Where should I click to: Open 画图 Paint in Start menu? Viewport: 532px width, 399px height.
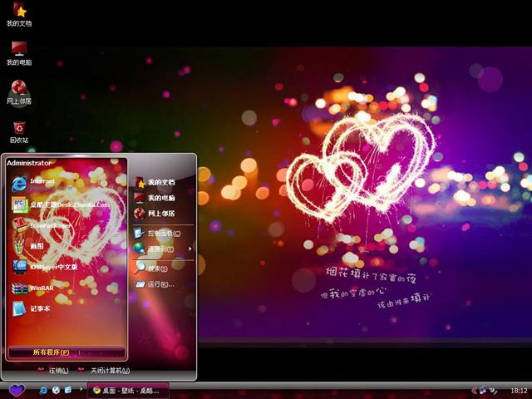pos(68,246)
